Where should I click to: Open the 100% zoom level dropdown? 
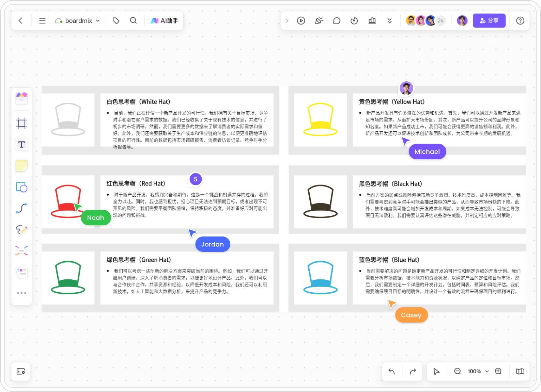478,371
